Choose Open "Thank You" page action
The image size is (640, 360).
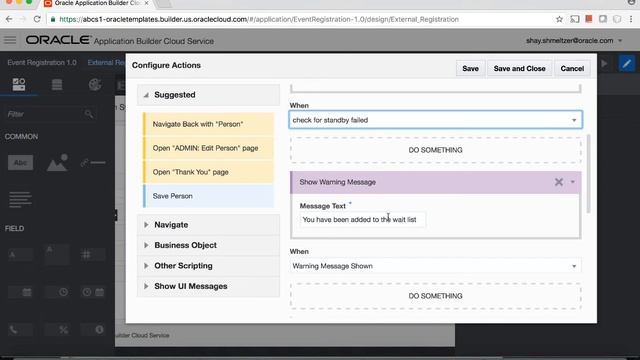(208, 172)
